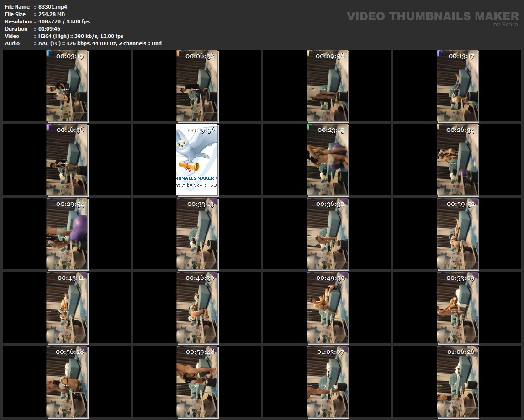Pick the frame marked 00:33:13

(x=197, y=234)
